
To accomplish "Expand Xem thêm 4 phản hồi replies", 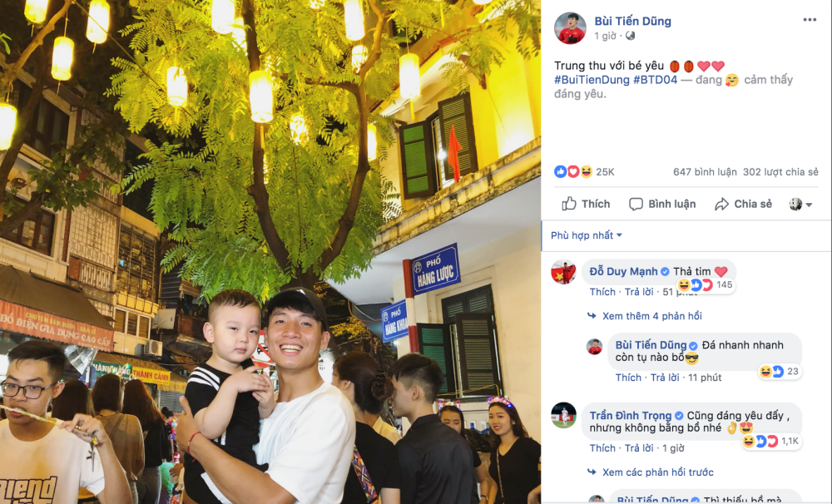I will coord(651,316).
